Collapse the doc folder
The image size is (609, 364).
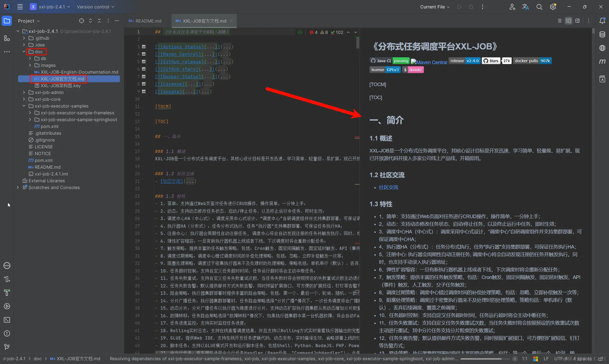pyautogui.click(x=24, y=52)
